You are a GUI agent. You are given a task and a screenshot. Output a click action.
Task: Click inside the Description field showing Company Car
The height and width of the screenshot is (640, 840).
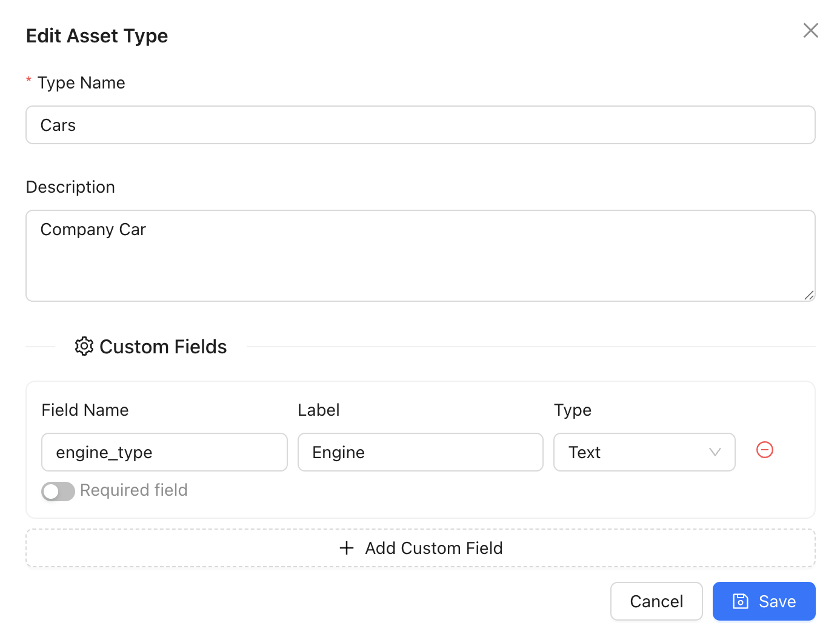pos(420,255)
